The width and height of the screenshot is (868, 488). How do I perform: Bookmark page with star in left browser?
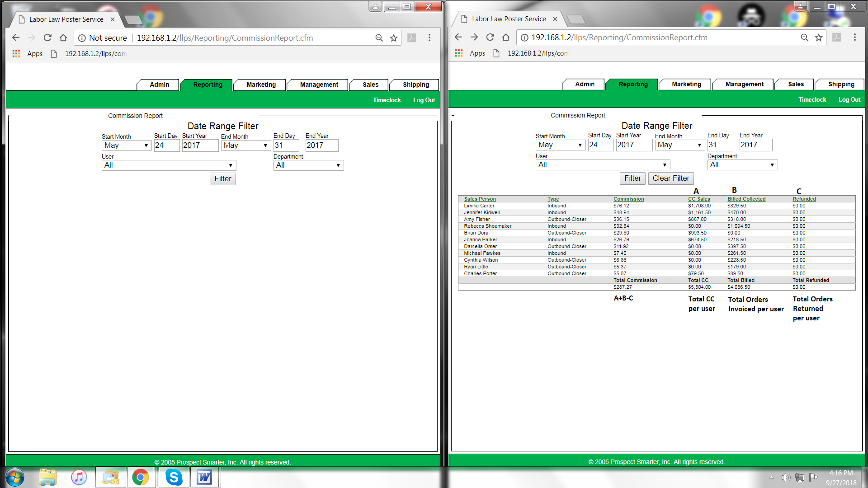[394, 38]
